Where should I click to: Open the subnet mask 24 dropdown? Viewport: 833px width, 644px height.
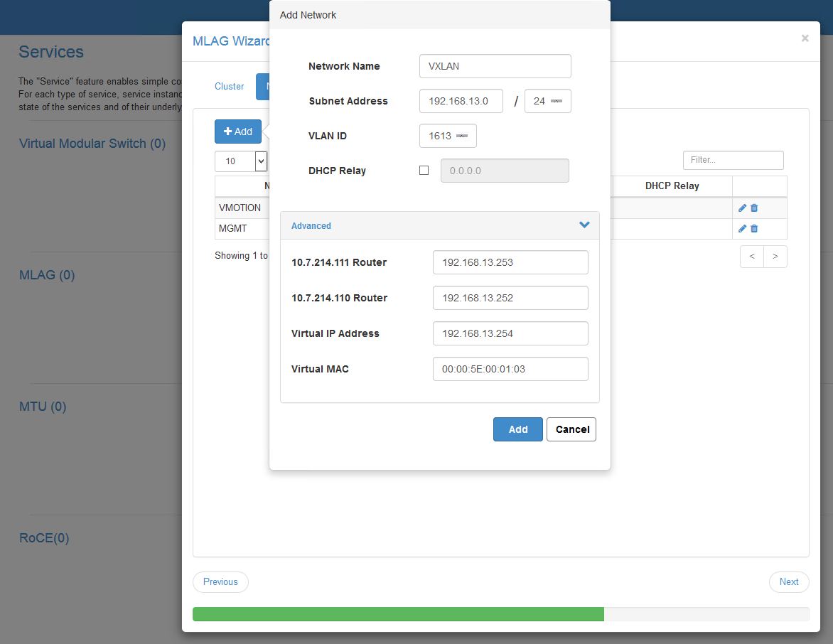[x=548, y=101]
